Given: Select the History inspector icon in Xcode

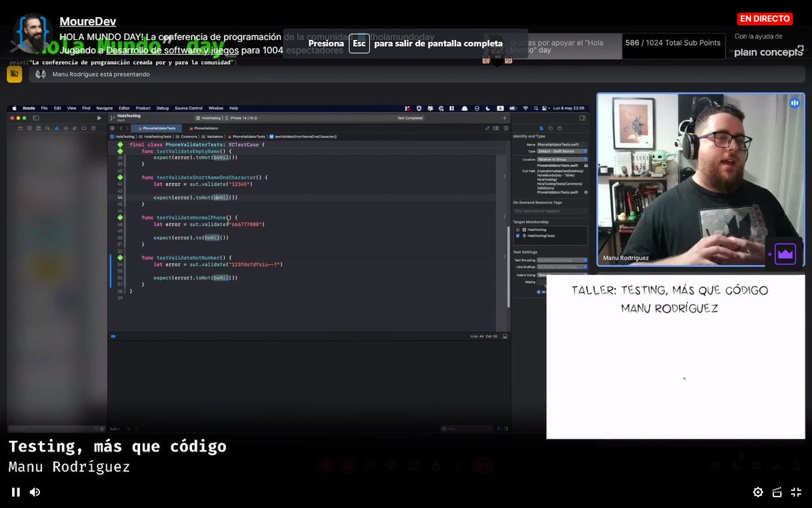Looking at the screenshot, I should point(551,128).
